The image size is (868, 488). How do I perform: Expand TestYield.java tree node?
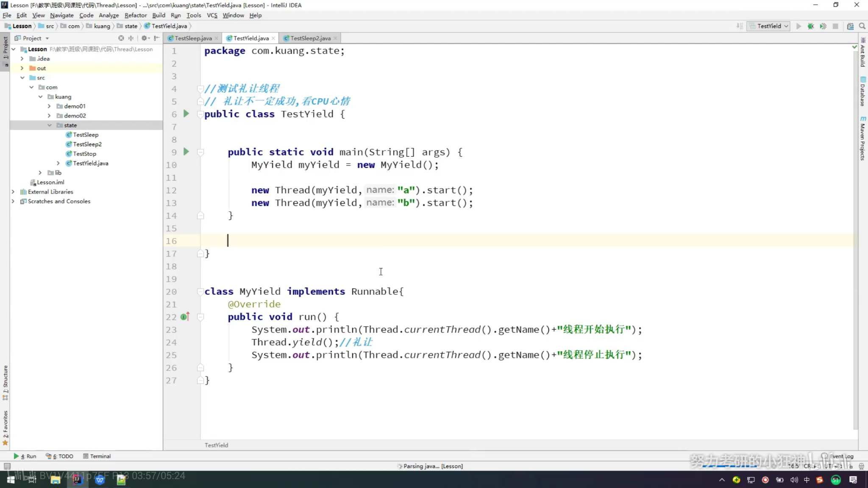click(x=58, y=163)
